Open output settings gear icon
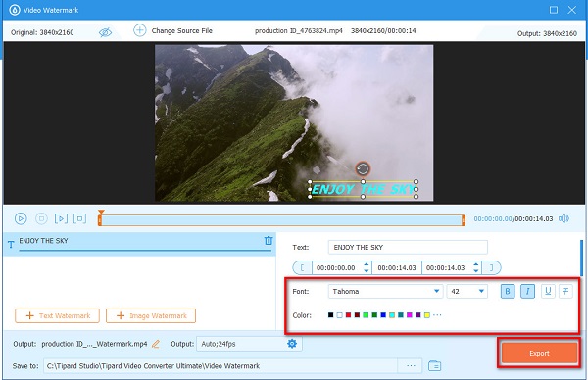This screenshot has width=588, height=380. coord(292,344)
